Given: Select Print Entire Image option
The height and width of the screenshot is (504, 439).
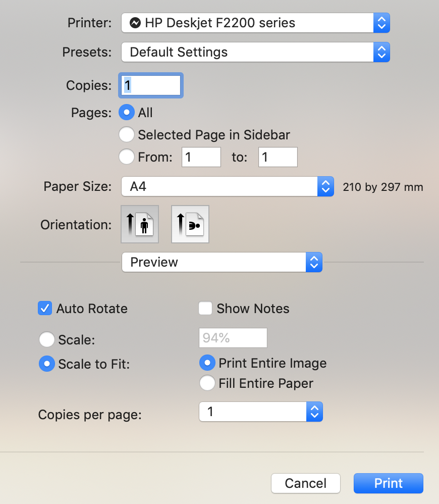Looking at the screenshot, I should [207, 363].
